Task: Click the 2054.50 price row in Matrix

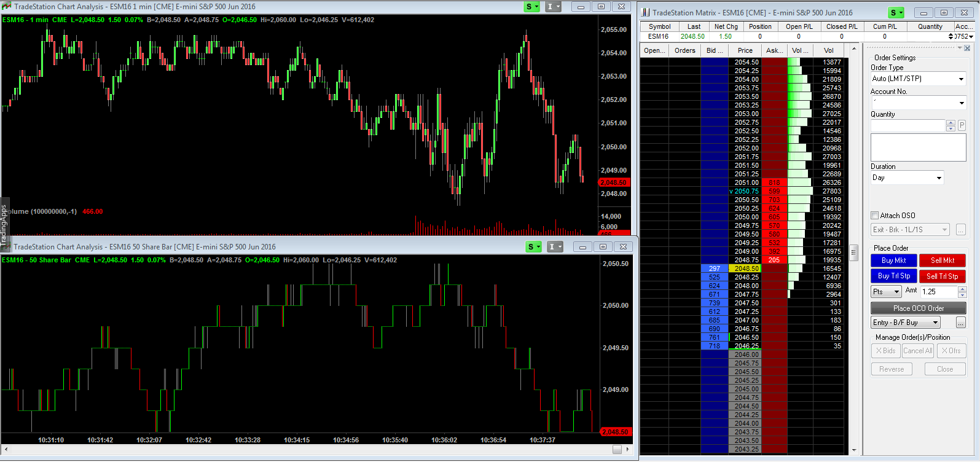Action: pos(745,62)
